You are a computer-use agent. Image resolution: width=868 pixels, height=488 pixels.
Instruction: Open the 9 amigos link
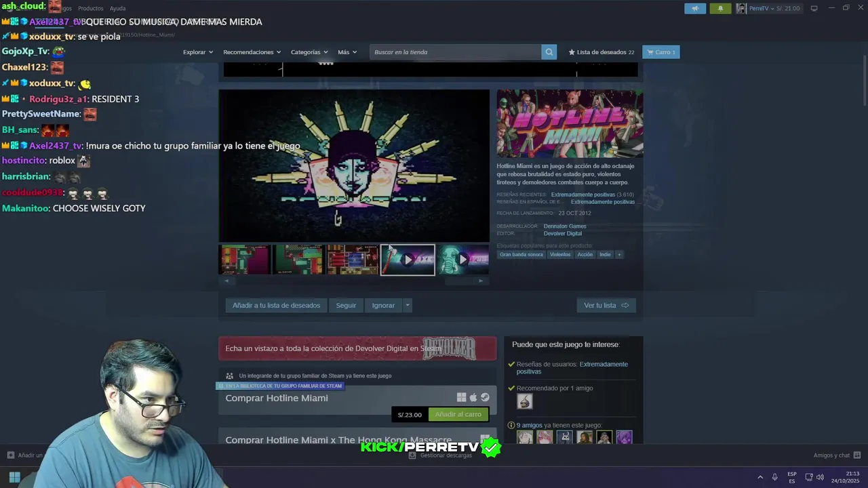pyautogui.click(x=530, y=426)
